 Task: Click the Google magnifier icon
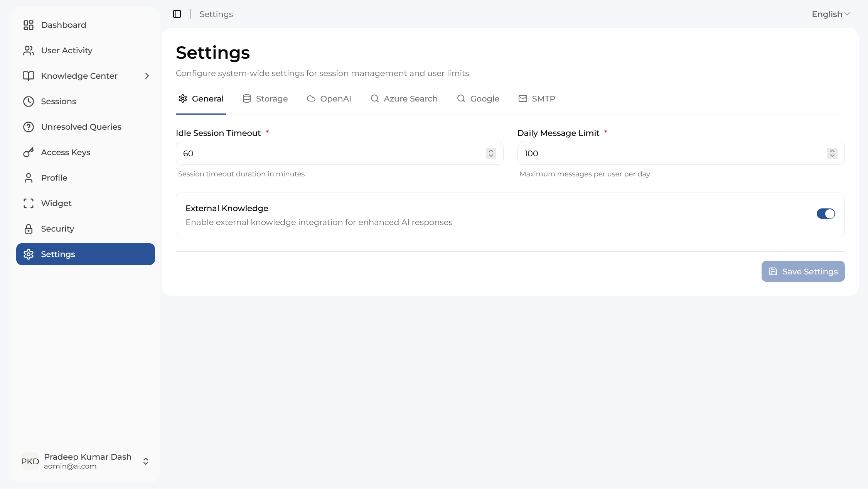[x=461, y=99]
